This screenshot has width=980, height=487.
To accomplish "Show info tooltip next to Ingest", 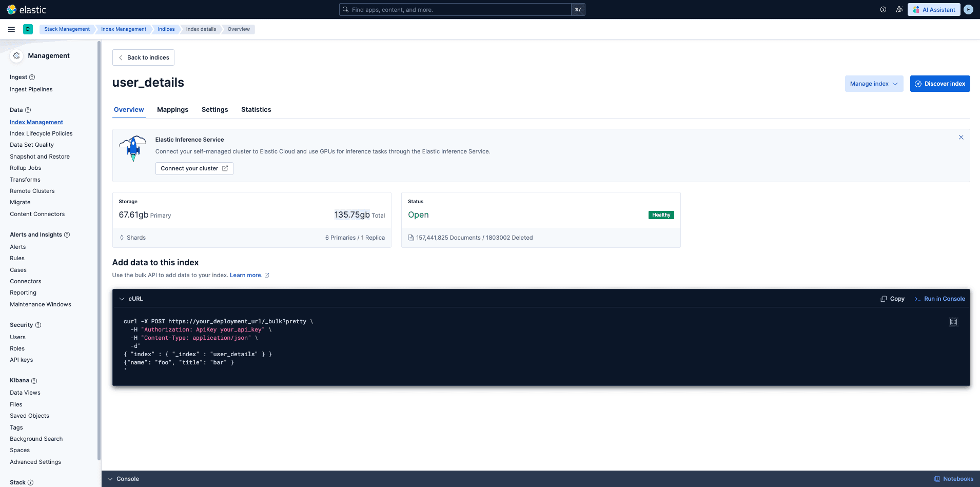I will tap(32, 77).
